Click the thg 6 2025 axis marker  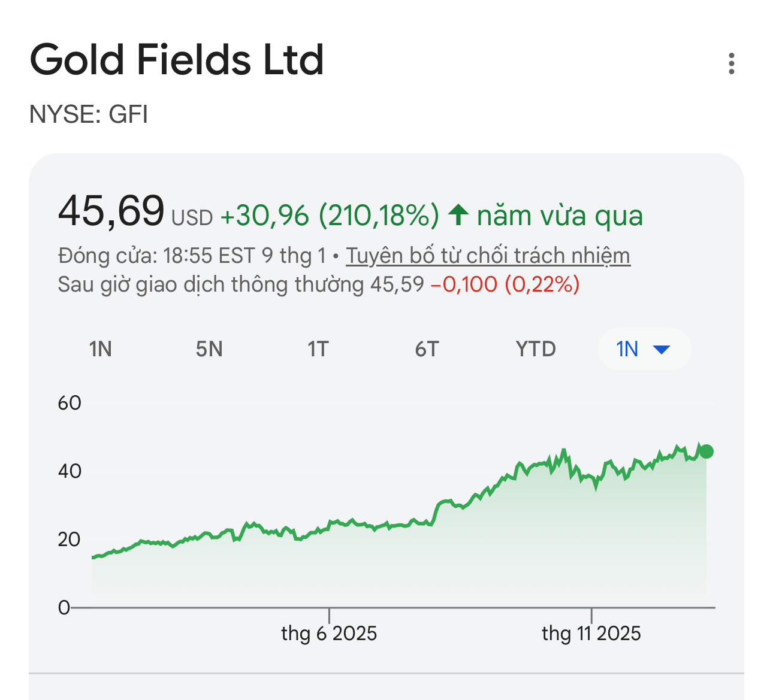point(329,633)
